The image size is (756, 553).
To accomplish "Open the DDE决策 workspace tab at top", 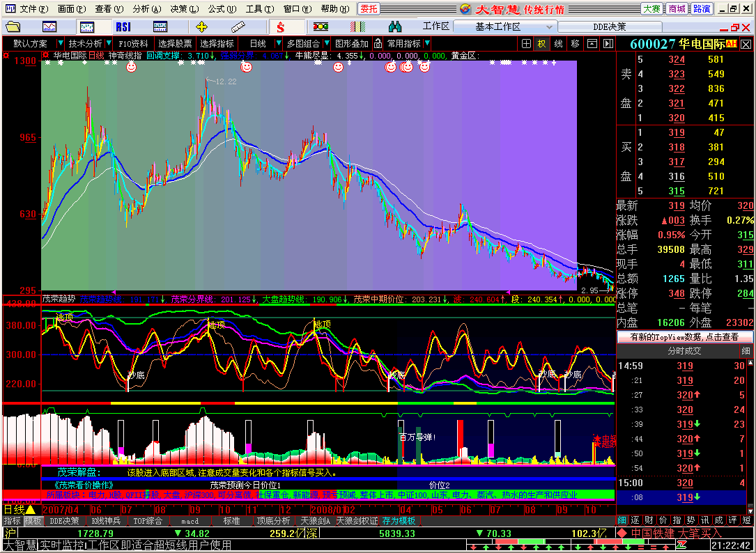I will [610, 27].
